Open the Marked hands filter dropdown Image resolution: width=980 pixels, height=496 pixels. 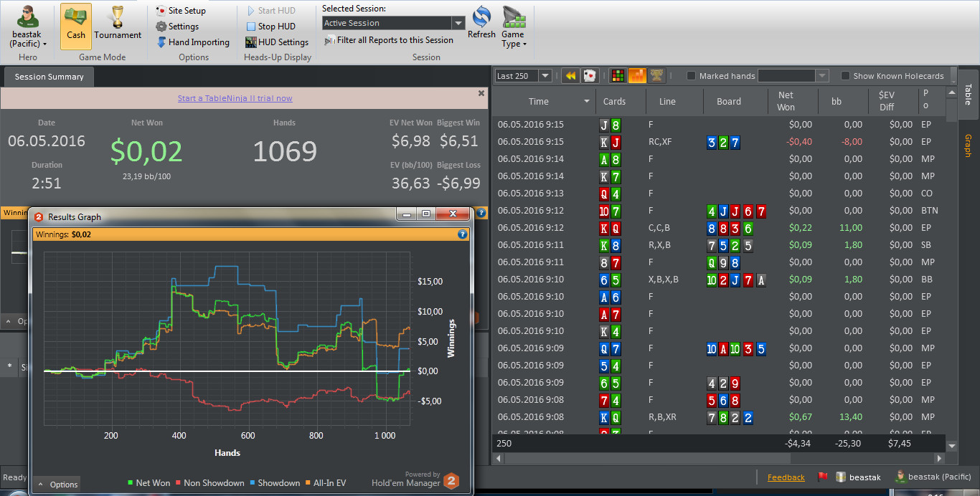point(822,76)
